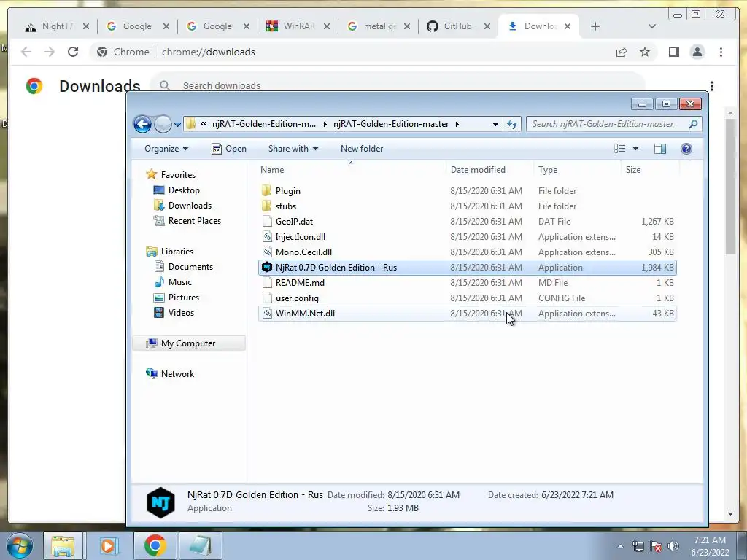Select the WinMM.Net.dll file
This screenshot has height=560, width=747.
tap(467, 314)
